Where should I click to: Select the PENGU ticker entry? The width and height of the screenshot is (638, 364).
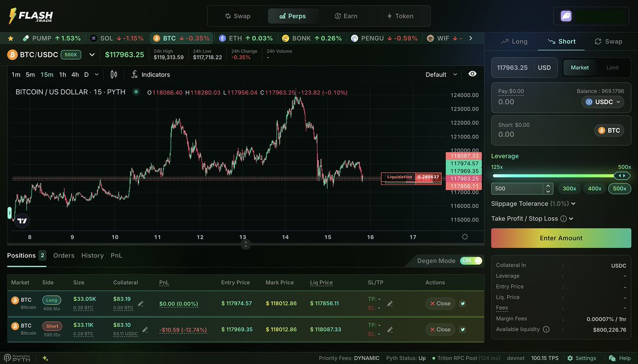384,38
